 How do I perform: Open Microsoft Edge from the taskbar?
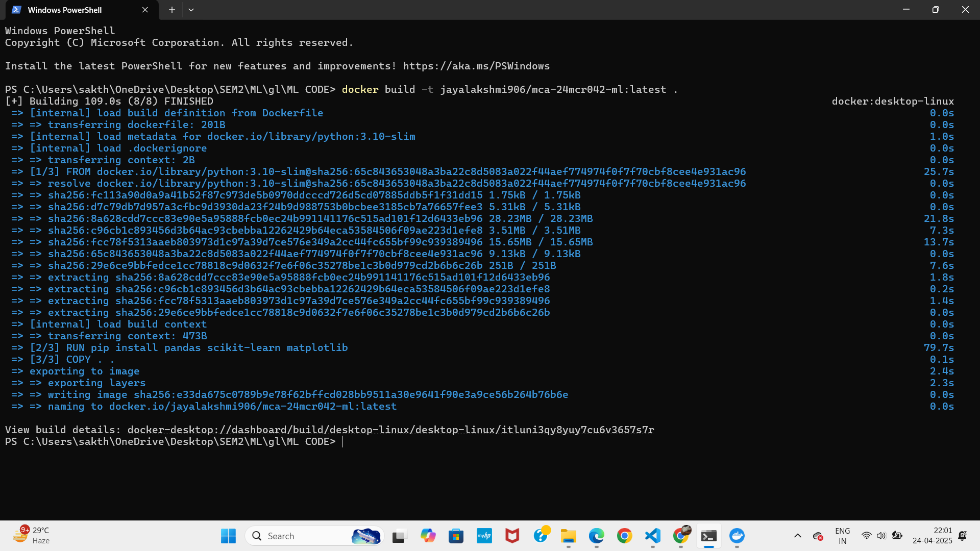596,536
